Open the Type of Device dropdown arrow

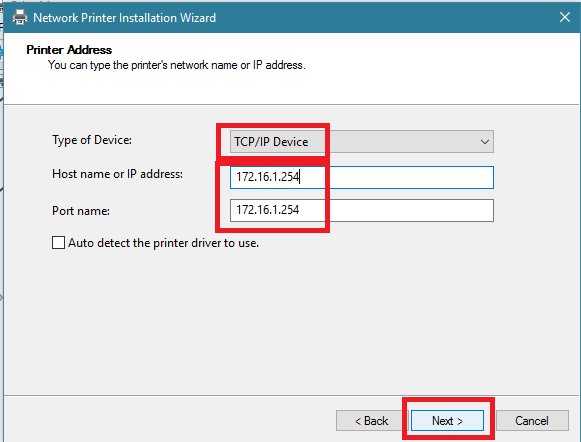click(484, 142)
